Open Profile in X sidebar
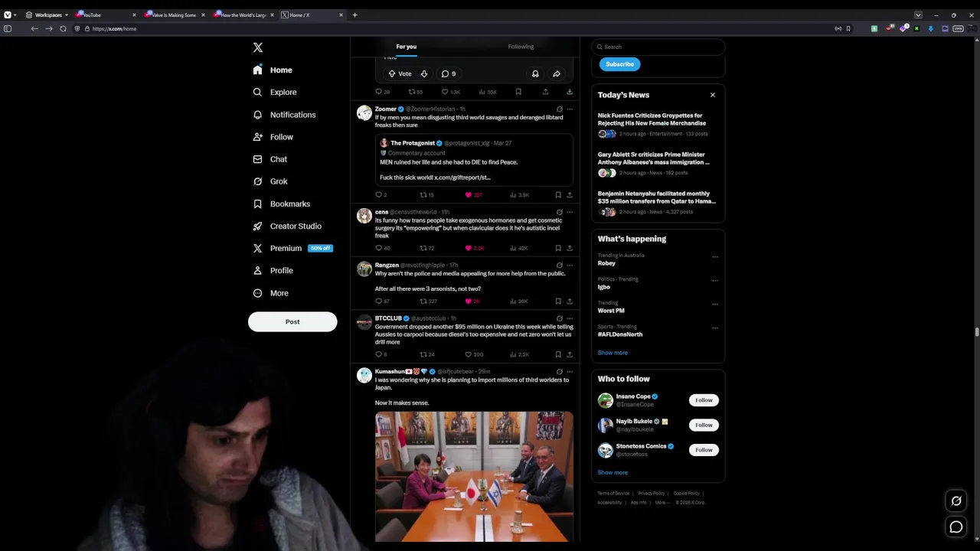 [x=273, y=270]
